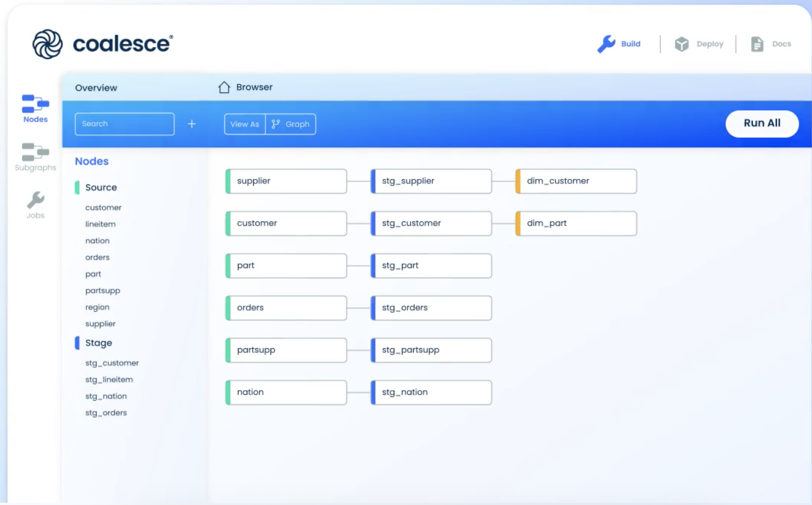Click the green color bar on the supplier node

(228, 181)
